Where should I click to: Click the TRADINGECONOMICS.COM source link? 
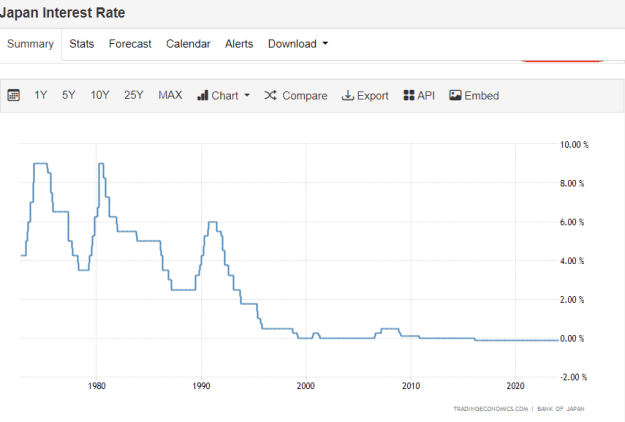[x=490, y=409]
